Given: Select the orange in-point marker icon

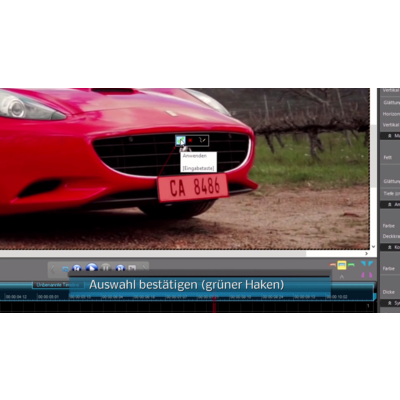Looking at the screenshot, I should (x=332, y=265).
